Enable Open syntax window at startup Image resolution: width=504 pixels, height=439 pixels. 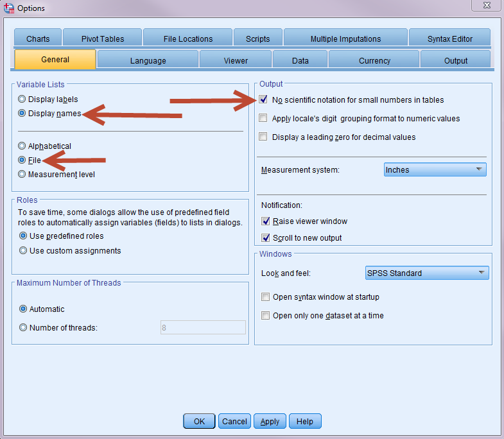coord(266,297)
